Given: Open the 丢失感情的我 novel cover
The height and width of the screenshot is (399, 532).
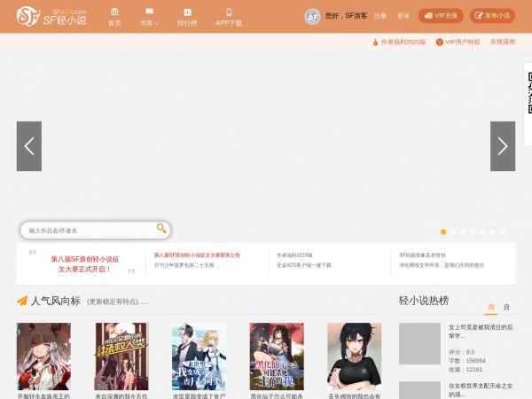Looking at the screenshot, I should 355,356.
